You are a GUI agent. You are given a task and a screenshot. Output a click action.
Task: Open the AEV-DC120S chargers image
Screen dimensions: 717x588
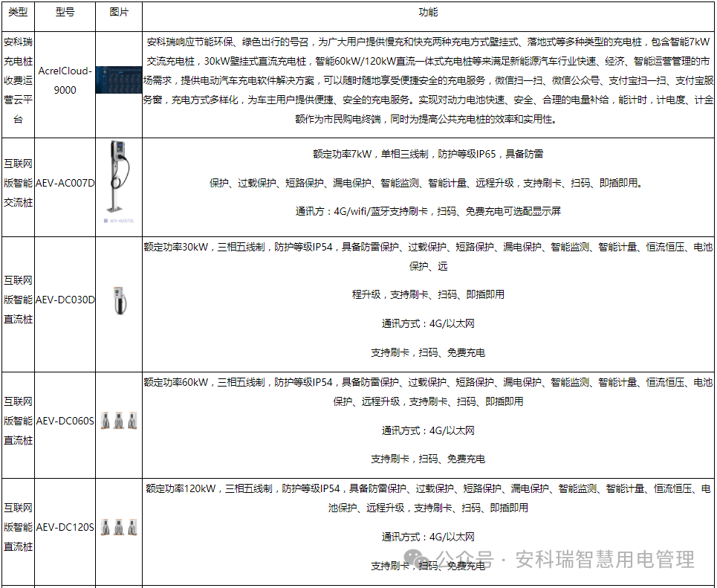119,527
